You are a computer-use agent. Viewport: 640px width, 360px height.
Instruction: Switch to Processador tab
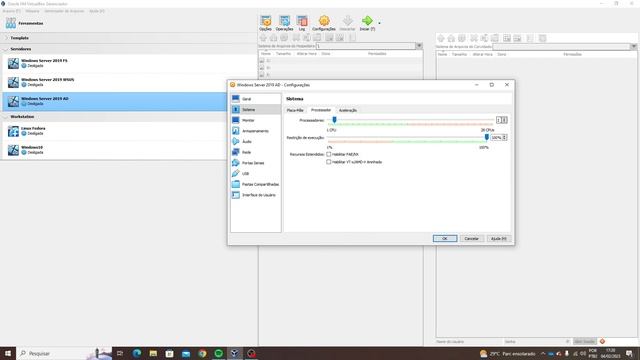(321, 110)
